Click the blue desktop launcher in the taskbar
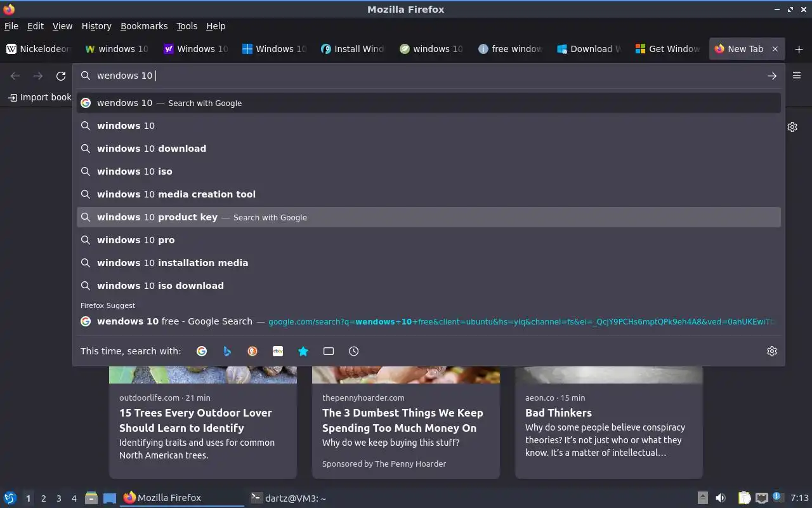 (110, 498)
